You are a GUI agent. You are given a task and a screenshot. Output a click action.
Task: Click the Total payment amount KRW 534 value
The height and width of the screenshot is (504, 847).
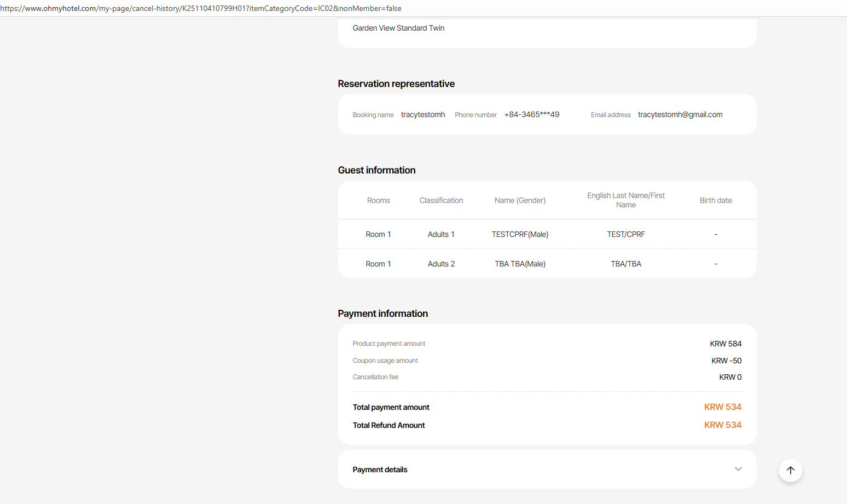click(722, 407)
